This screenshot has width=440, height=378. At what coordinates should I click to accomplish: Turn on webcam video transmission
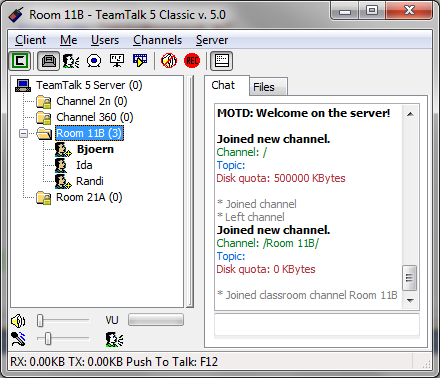click(x=94, y=61)
